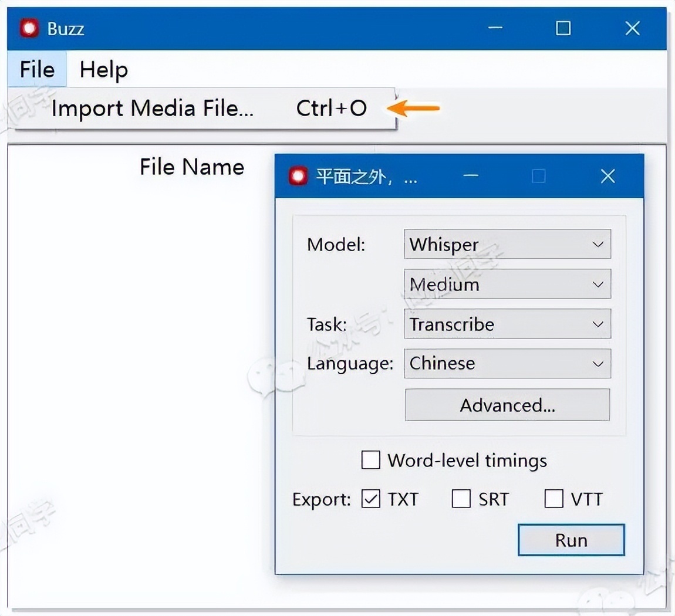This screenshot has height=616, width=675.
Task: Uncheck the TXT export checkbox
Action: click(x=370, y=499)
